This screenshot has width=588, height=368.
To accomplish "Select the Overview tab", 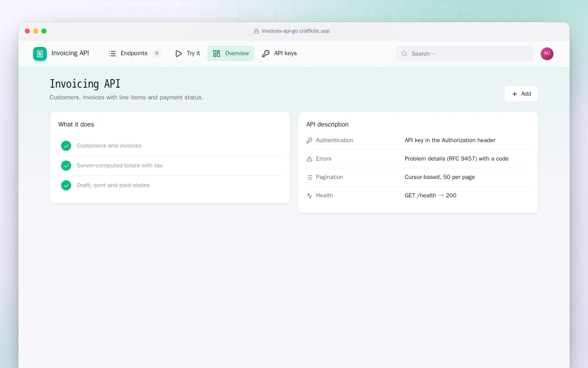I will tap(231, 53).
